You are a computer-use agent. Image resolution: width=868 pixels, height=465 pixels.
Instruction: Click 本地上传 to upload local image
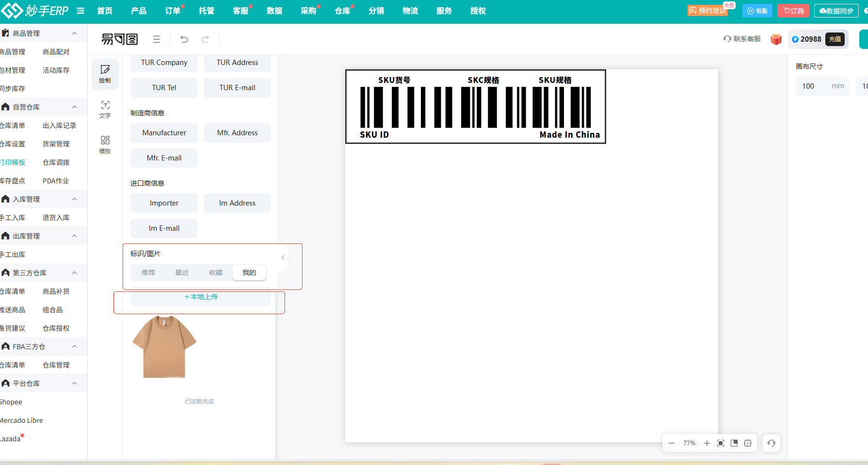[201, 297]
